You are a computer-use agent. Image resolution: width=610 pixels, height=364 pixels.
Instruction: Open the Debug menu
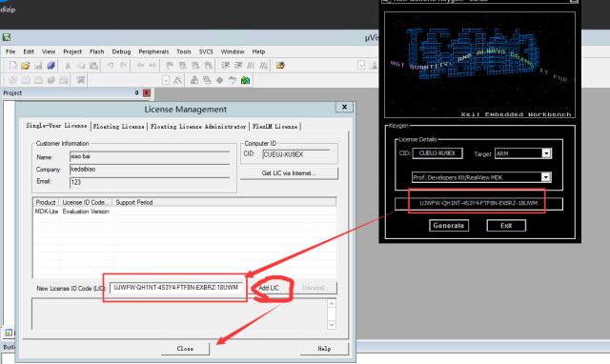coord(121,51)
